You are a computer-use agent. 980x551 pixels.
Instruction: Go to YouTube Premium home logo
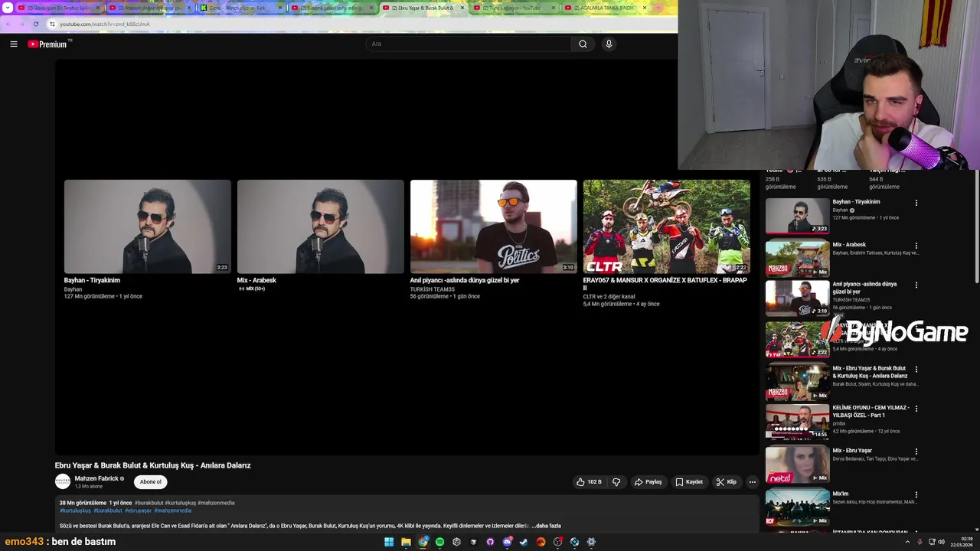pos(49,44)
